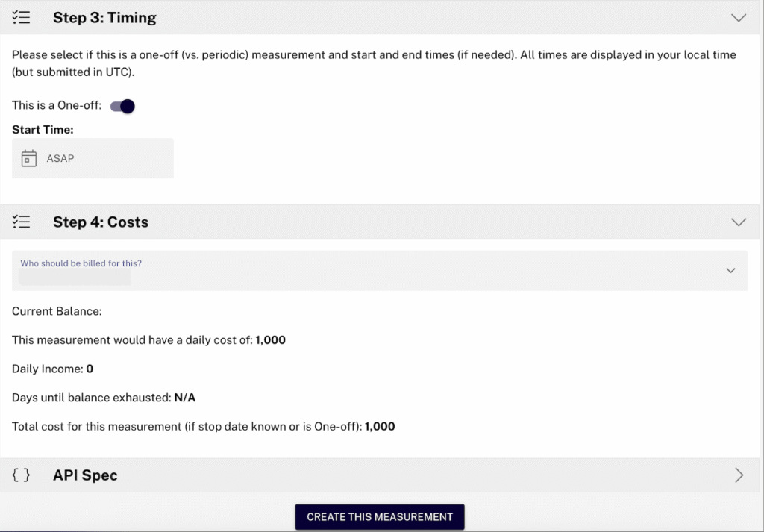Click the calendar icon in Start Time field
The height and width of the screenshot is (532, 764).
tap(29, 158)
